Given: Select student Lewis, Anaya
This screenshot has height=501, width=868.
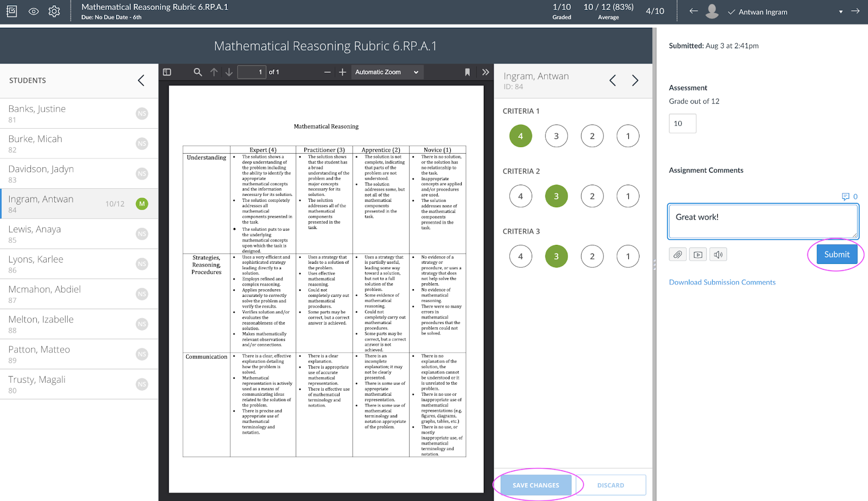Looking at the screenshot, I should (x=79, y=234).
